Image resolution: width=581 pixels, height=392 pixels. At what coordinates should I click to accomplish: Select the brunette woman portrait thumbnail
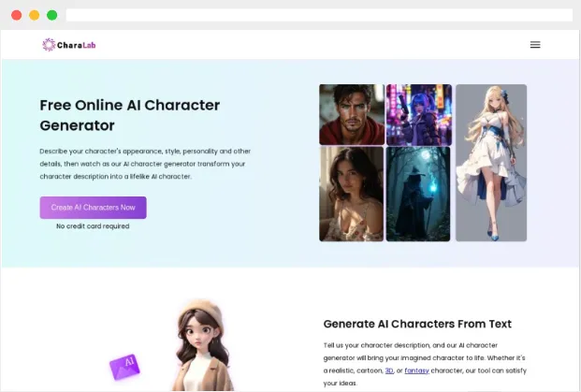(x=351, y=195)
